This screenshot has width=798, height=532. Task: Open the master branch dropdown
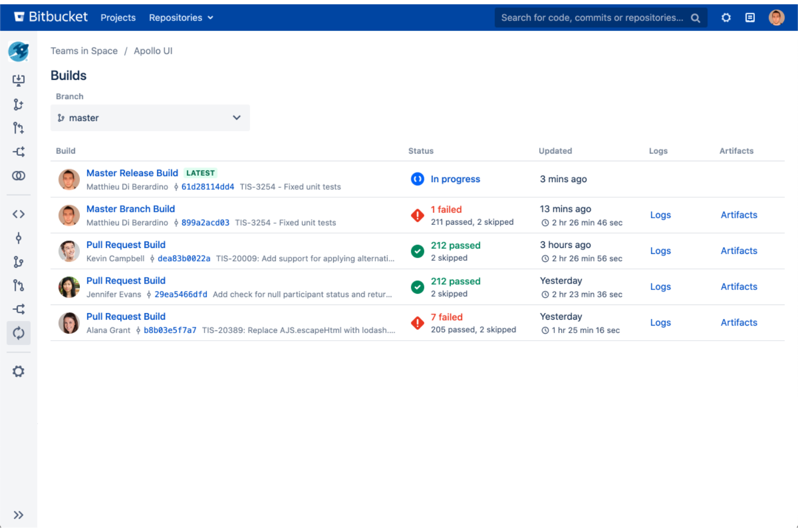[x=150, y=118]
